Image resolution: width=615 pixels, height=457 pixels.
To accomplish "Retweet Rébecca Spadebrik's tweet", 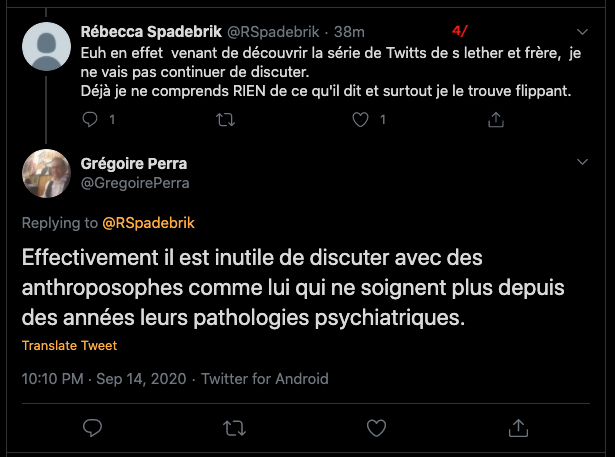I will [226, 119].
